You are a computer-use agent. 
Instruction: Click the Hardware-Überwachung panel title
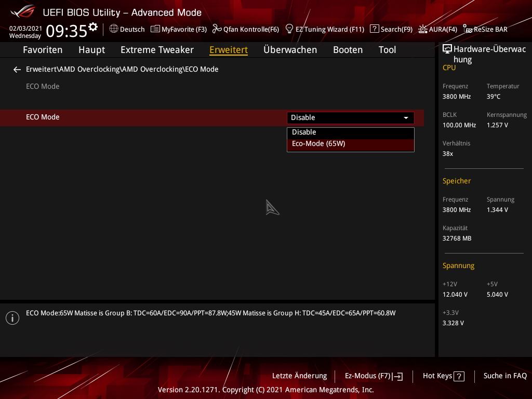pyautogui.click(x=489, y=54)
